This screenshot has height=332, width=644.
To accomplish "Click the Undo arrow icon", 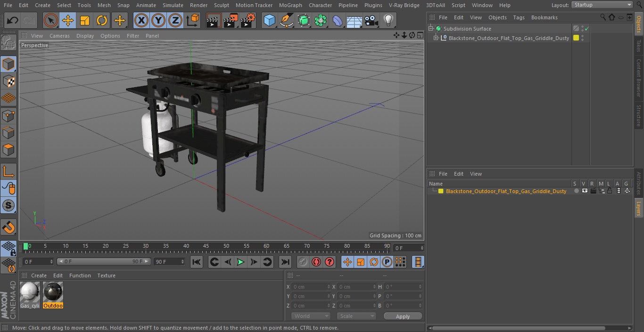I will tap(12, 20).
